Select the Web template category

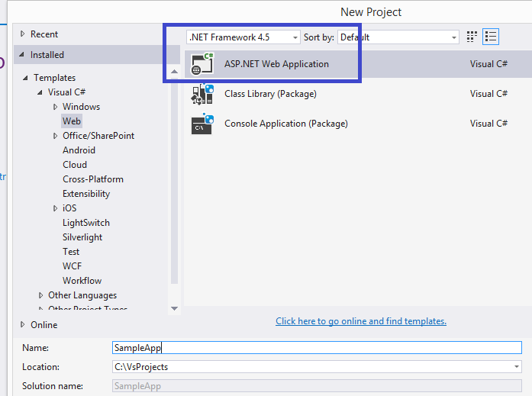pyautogui.click(x=72, y=121)
